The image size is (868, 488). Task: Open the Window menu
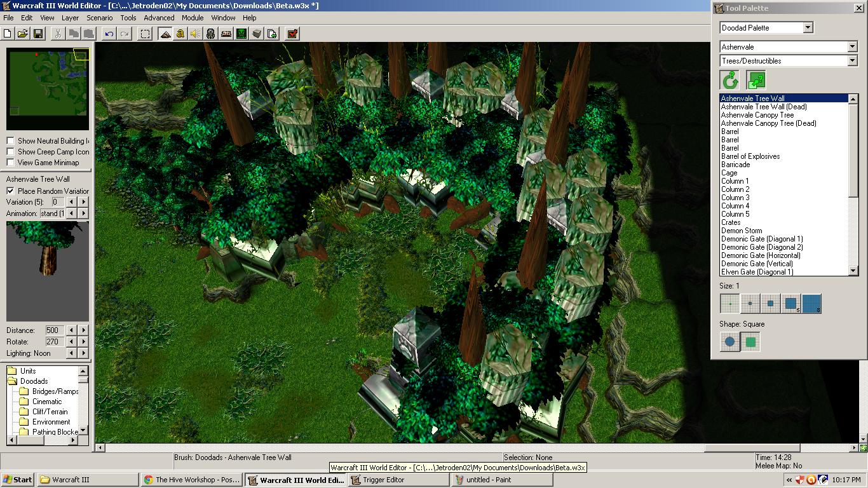[x=223, y=18]
